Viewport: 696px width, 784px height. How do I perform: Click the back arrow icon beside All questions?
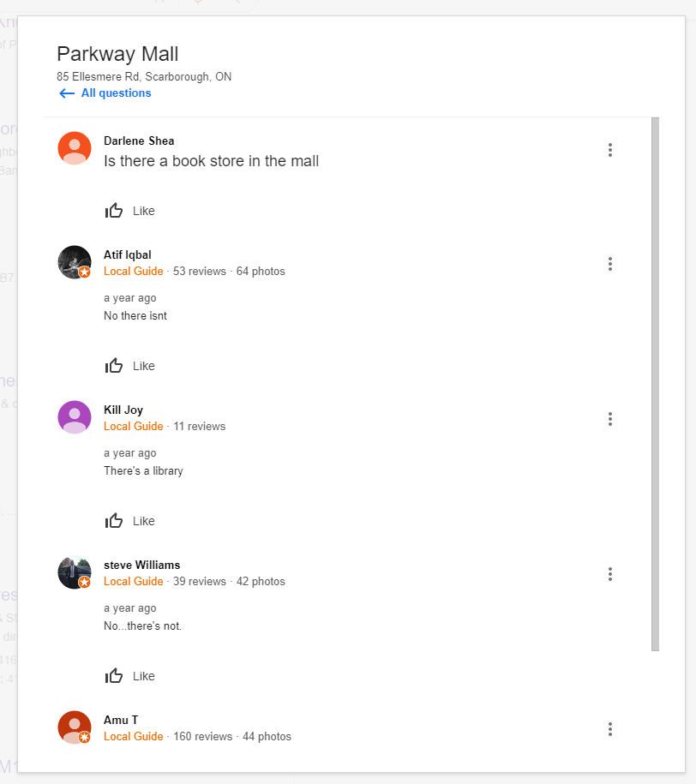click(67, 93)
